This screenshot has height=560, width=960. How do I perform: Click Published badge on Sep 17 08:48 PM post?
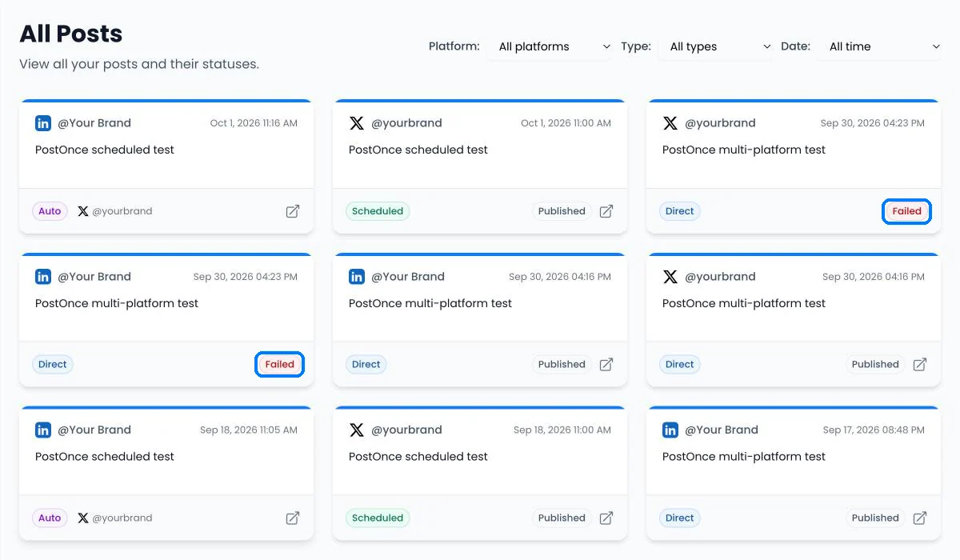point(875,518)
